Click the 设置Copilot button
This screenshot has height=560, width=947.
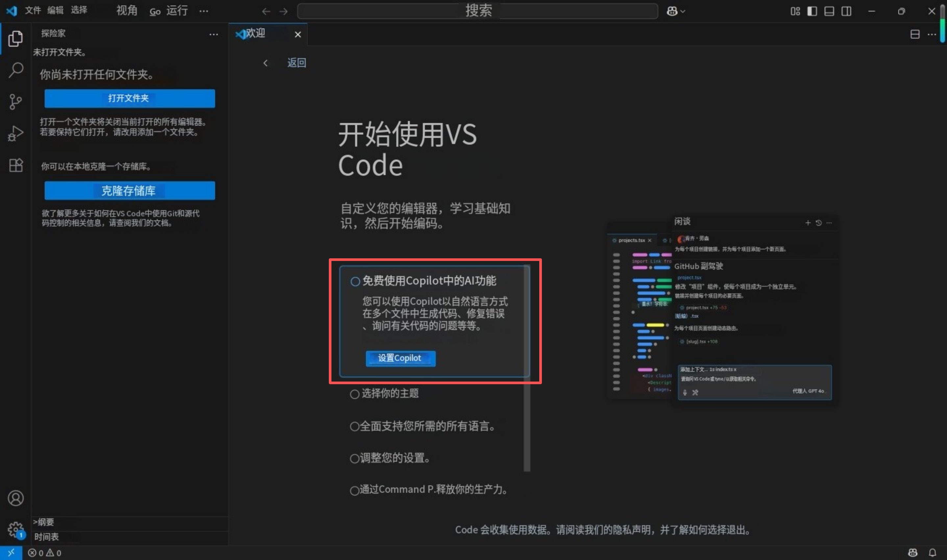(401, 358)
